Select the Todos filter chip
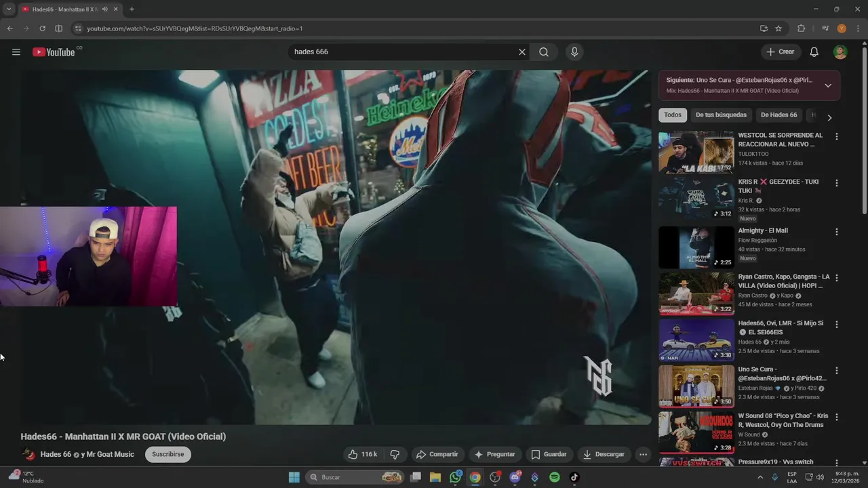The height and width of the screenshot is (488, 868). (x=673, y=115)
